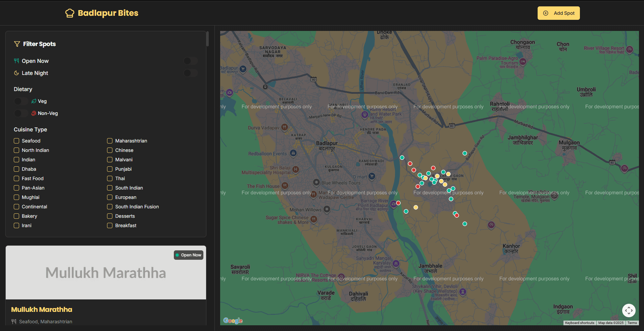Open the map Terms link

(x=632, y=323)
